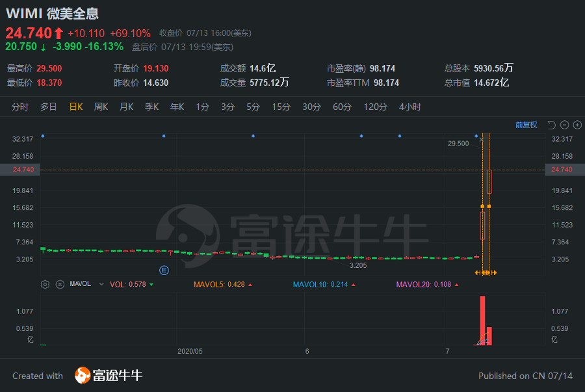The image size is (585, 392).
Task: Click the left axis 24.740 price tag
Action: (19, 170)
